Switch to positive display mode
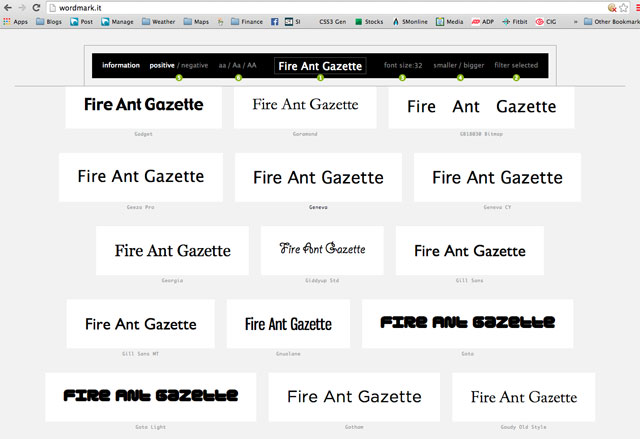640x439 pixels. point(162,65)
